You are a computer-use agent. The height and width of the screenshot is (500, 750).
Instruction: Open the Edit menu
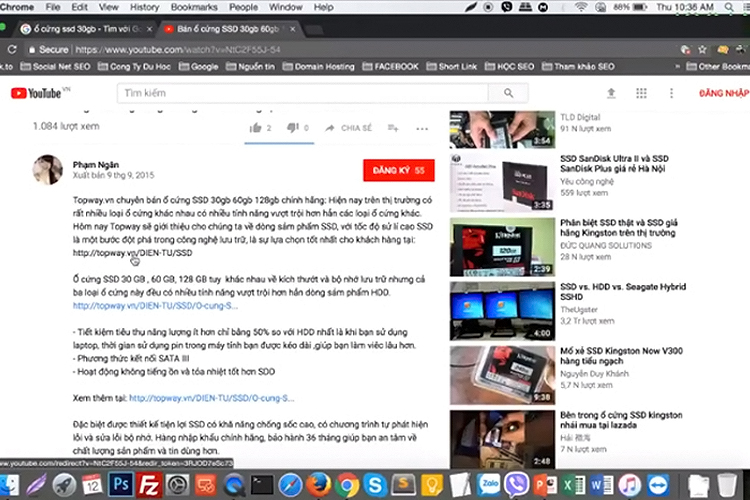click(79, 7)
